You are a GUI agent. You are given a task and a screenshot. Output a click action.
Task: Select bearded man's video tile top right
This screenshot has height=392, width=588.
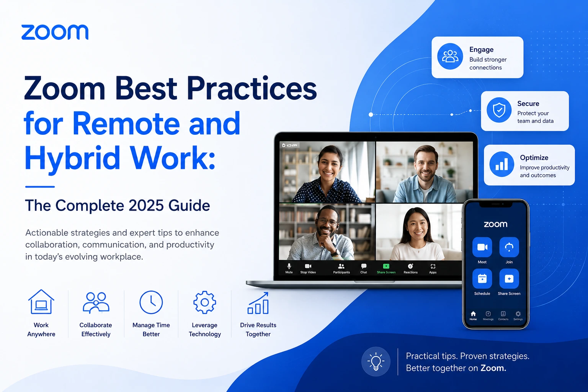[425, 172]
